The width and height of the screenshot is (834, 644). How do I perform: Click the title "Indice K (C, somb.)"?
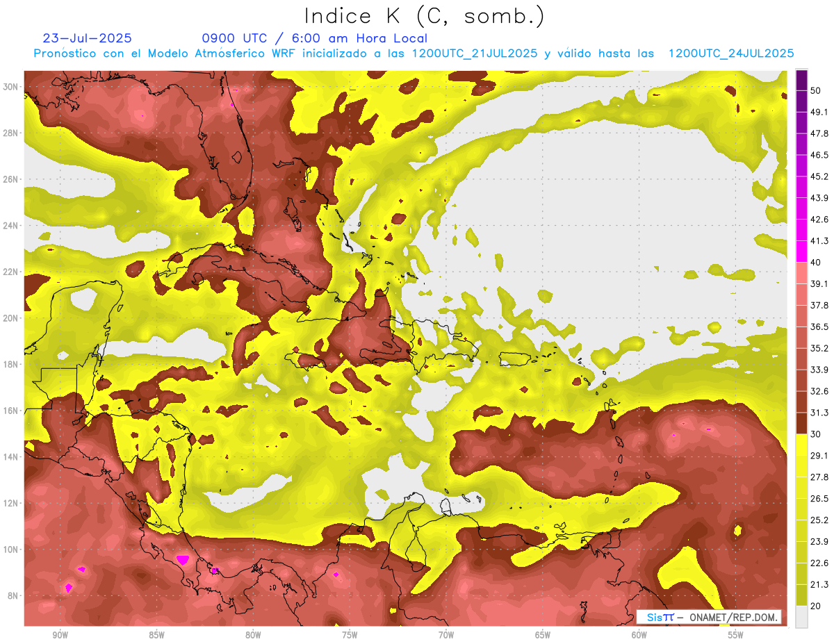[424, 17]
